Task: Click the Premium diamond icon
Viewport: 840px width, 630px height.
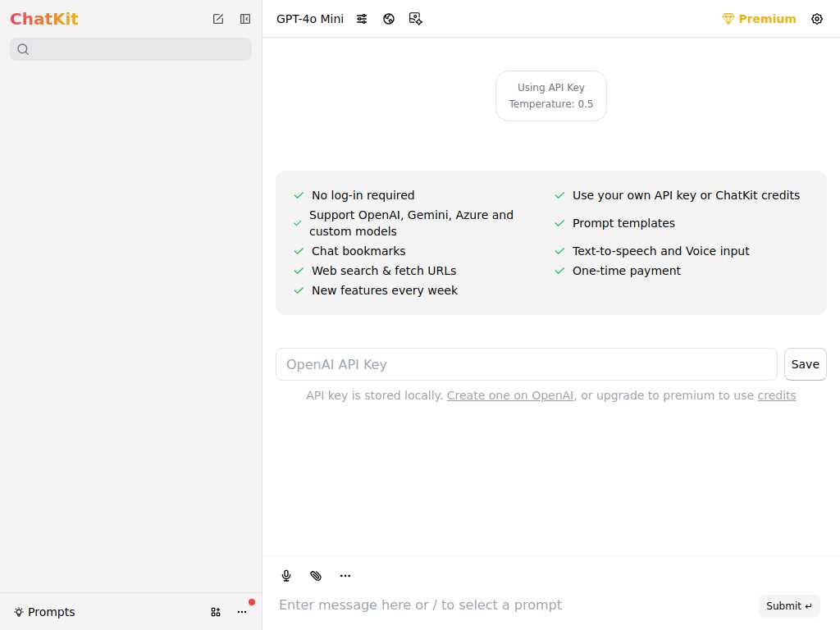Action: pyautogui.click(x=728, y=19)
